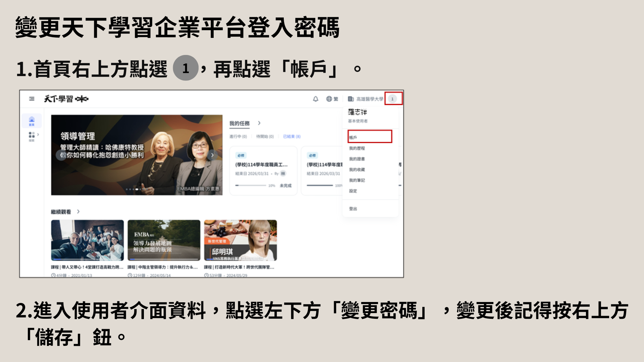Select 我的歷程 in the user menu
644x362 pixels.
click(x=357, y=148)
